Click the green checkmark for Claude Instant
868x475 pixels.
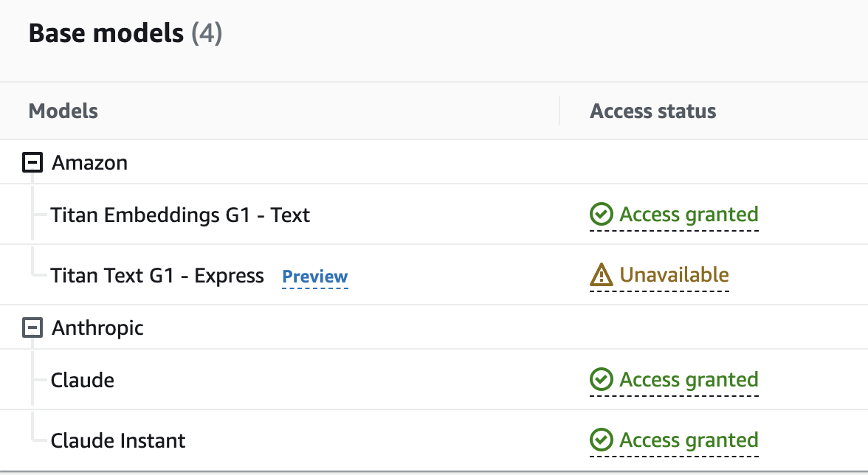pos(601,440)
